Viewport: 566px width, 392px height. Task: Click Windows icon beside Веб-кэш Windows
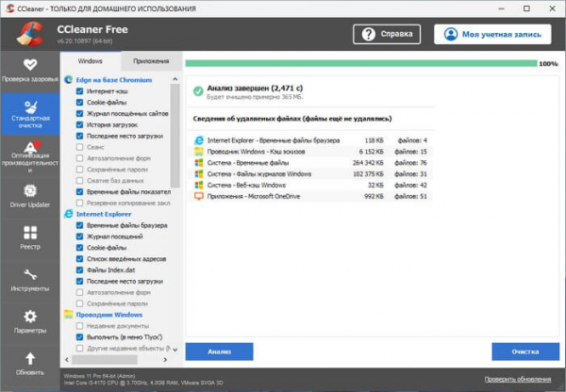point(199,185)
